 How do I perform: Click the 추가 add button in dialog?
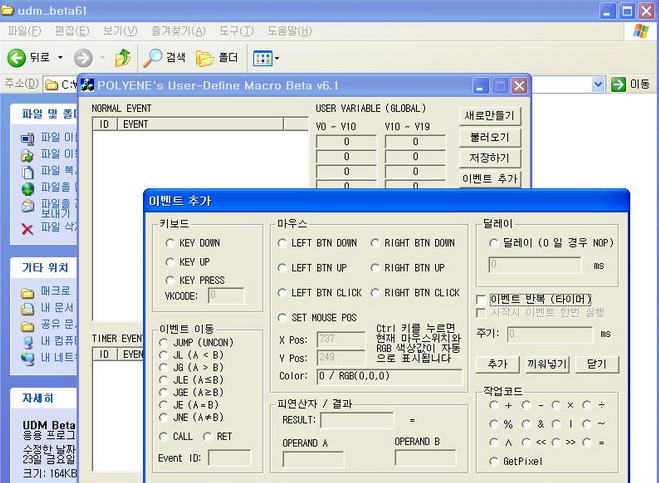498,364
